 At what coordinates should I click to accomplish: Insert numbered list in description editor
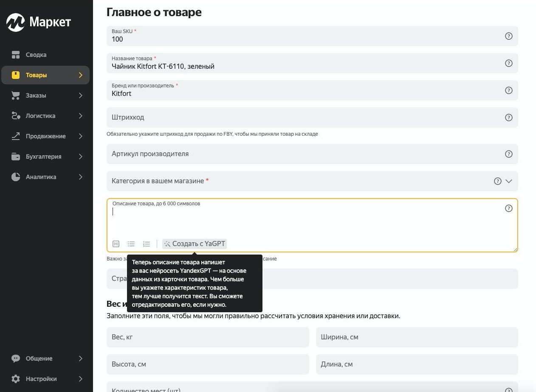[147, 244]
